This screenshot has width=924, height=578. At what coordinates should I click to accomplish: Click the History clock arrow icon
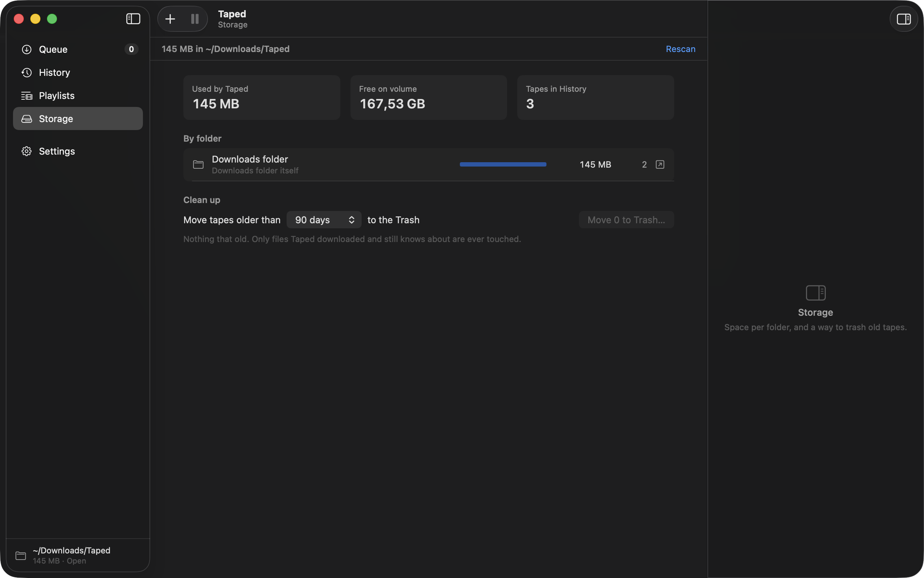tap(26, 72)
